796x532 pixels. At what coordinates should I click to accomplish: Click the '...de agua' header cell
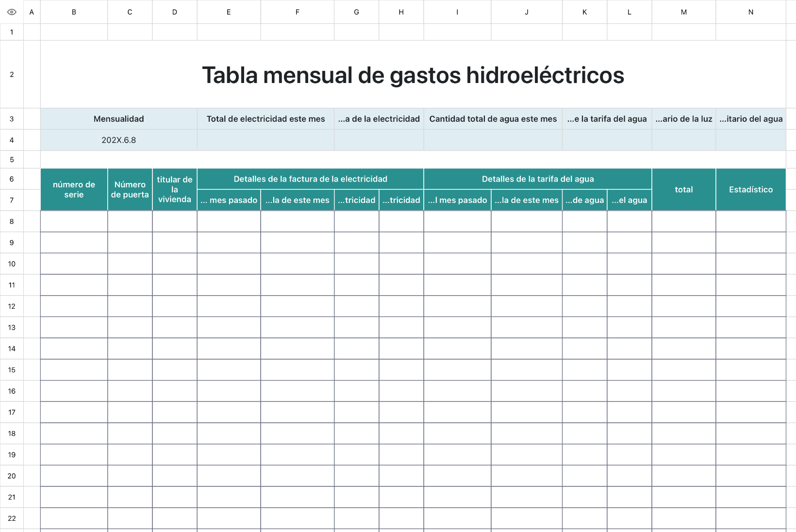[x=585, y=200]
